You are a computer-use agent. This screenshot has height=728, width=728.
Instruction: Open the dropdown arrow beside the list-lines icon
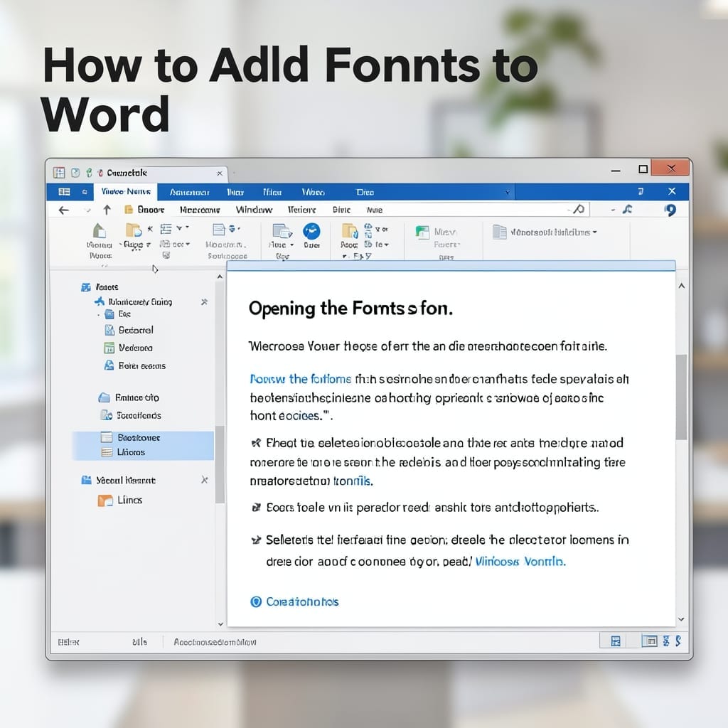pyautogui.click(x=178, y=228)
